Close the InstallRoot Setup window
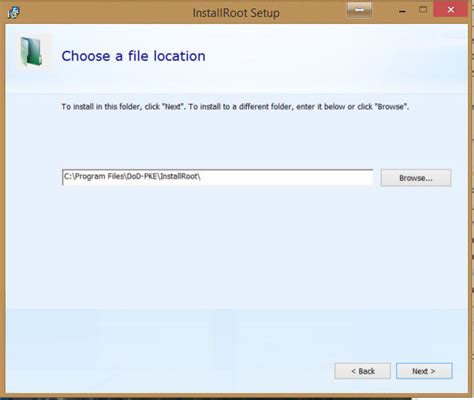Viewport: 474px width, 400px height. pyautogui.click(x=451, y=10)
